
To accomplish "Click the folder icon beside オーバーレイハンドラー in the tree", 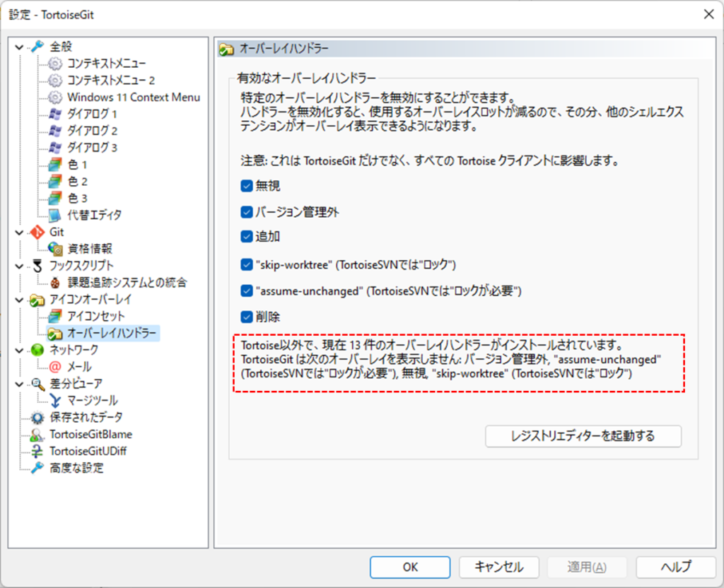I will [55, 334].
